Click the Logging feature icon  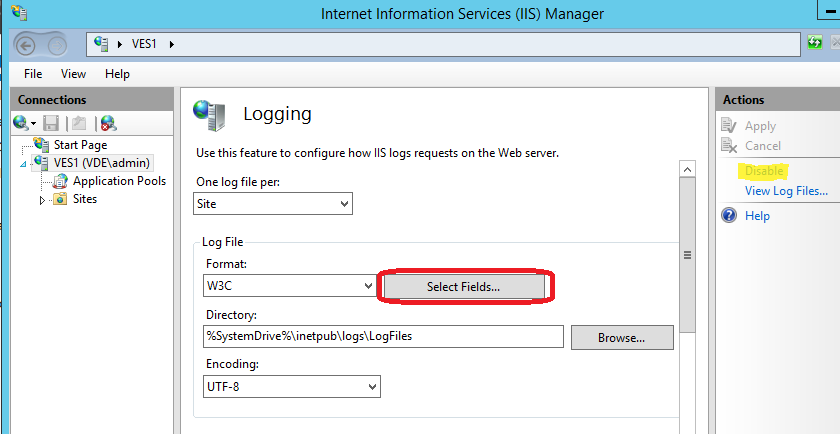pyautogui.click(x=209, y=115)
